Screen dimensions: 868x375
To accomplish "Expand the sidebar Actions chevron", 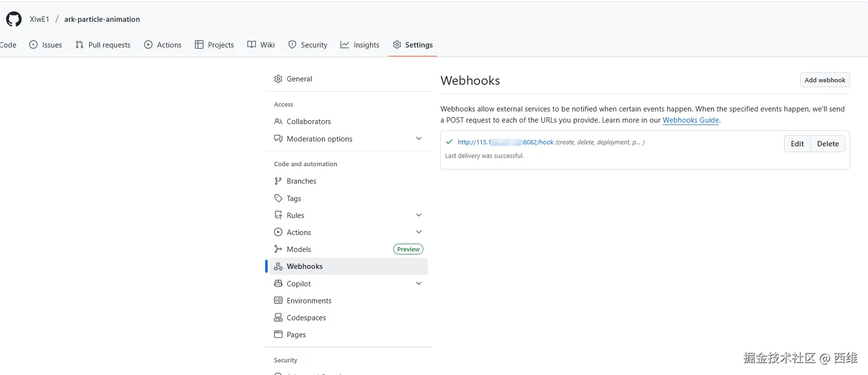I will pos(419,232).
